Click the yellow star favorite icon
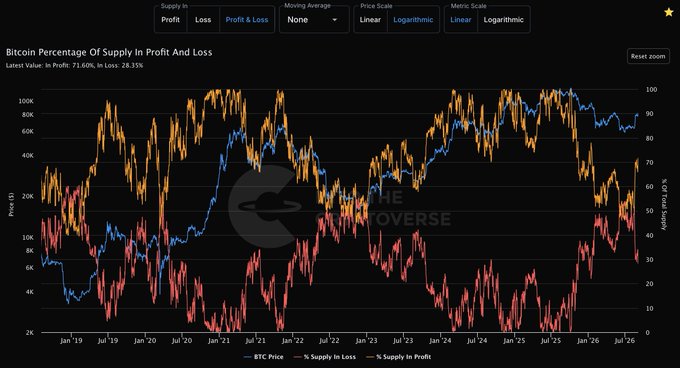The image size is (680, 368). pyautogui.click(x=669, y=12)
